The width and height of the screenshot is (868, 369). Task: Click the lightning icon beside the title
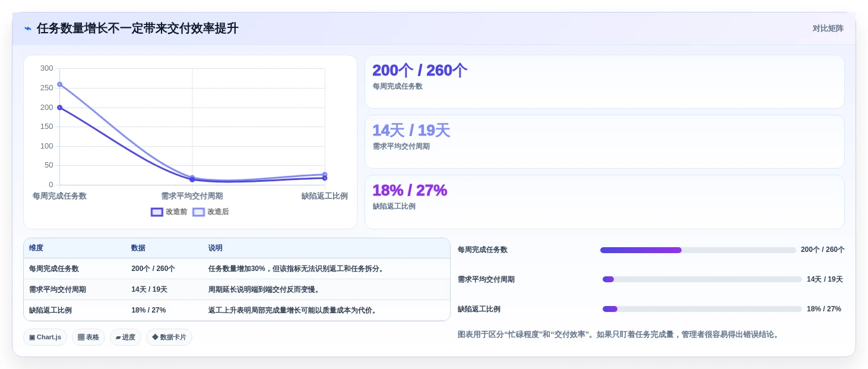(x=28, y=29)
